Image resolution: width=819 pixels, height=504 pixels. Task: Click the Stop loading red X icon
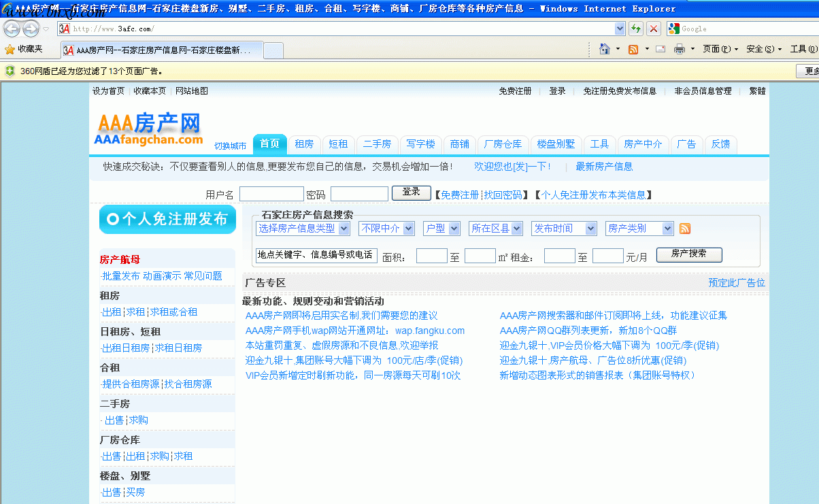[x=654, y=29]
